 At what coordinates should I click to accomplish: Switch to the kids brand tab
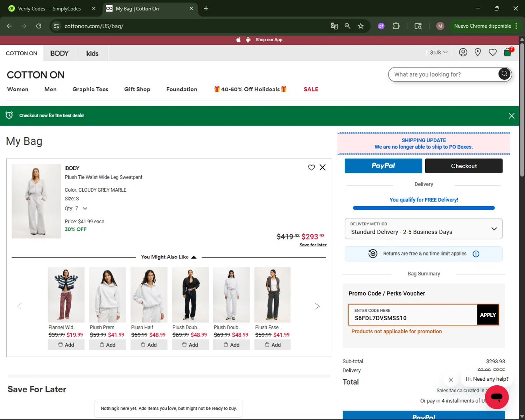coord(92,53)
